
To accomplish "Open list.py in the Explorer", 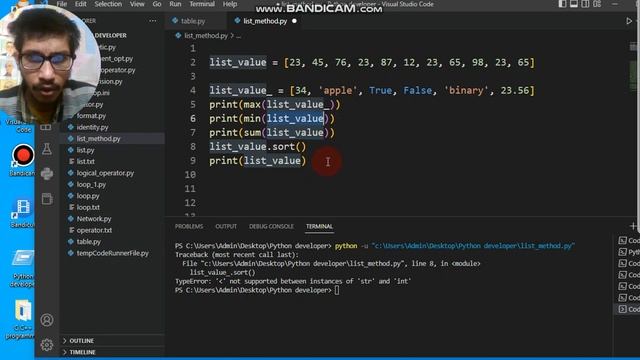I will (x=85, y=150).
